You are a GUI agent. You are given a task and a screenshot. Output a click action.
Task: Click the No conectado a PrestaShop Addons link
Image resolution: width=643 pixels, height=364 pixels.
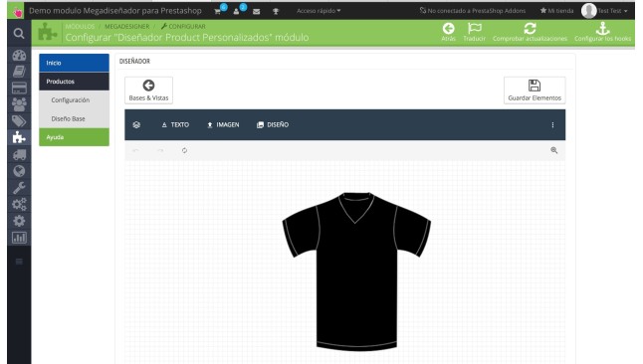[x=473, y=11]
